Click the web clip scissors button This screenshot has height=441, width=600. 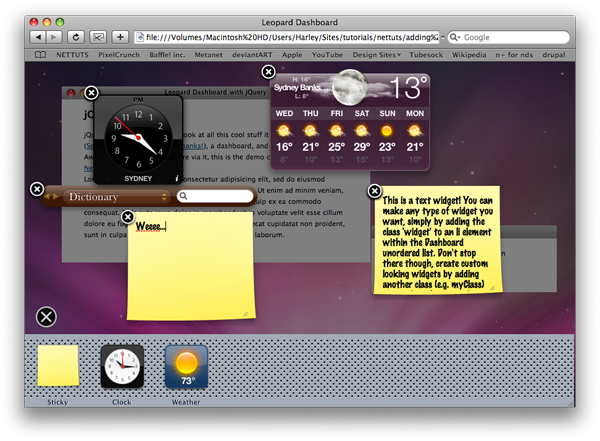[x=98, y=37]
